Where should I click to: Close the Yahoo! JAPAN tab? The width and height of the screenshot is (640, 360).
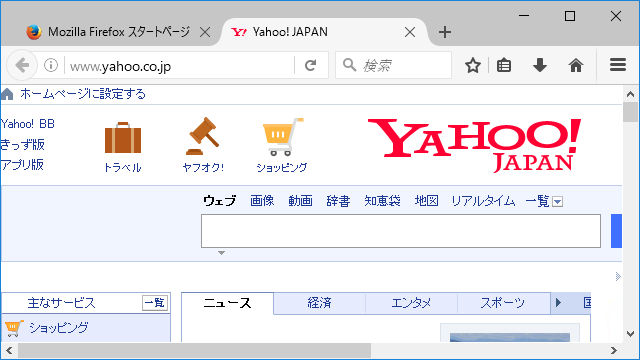point(410,32)
